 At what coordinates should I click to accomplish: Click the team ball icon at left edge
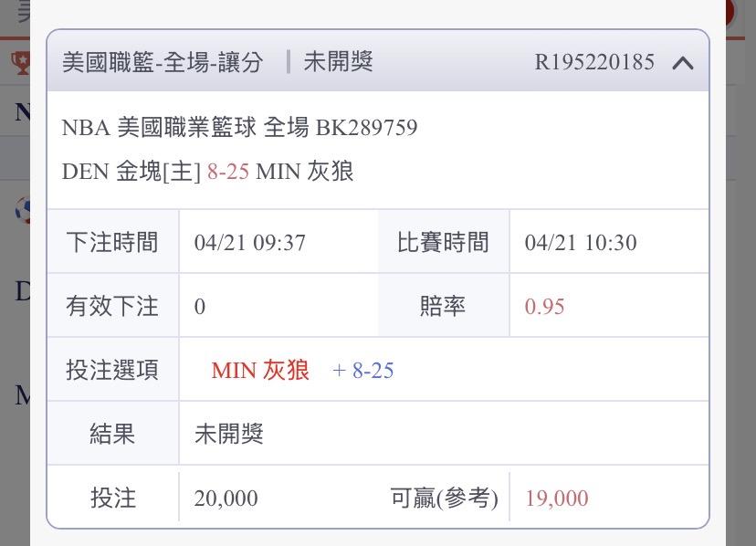click(x=22, y=211)
